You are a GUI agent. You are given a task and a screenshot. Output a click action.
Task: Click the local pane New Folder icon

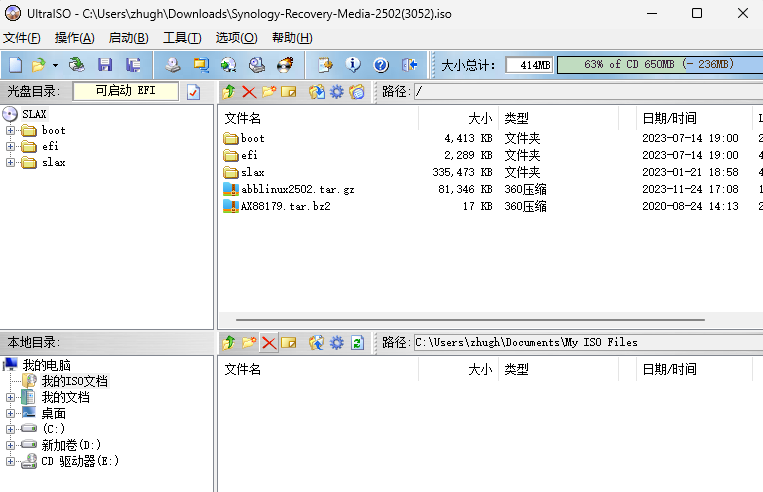[x=249, y=343]
